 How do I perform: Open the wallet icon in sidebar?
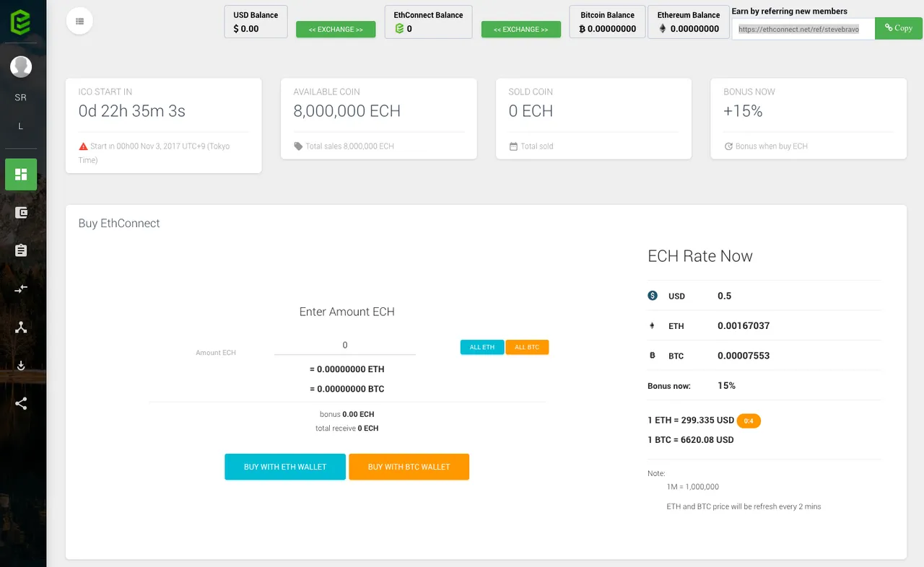click(x=21, y=213)
